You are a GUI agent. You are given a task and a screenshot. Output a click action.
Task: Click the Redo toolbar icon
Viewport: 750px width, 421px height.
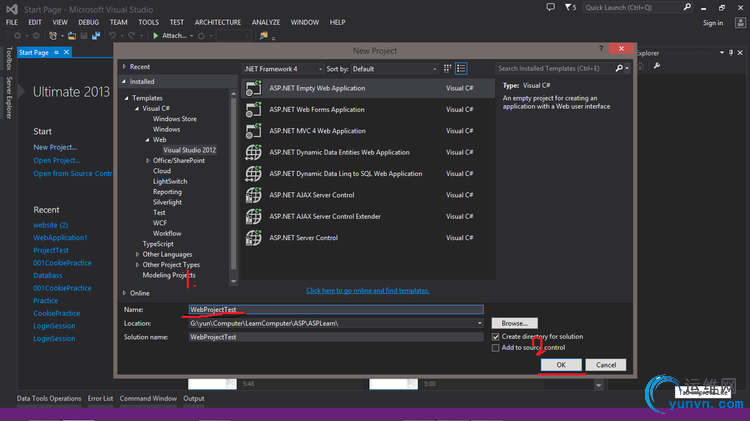[x=132, y=36]
